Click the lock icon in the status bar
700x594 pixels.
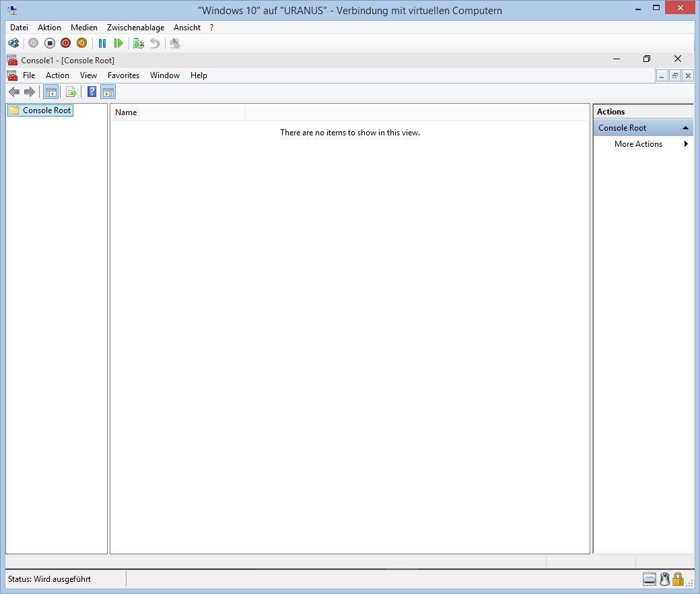coord(678,579)
